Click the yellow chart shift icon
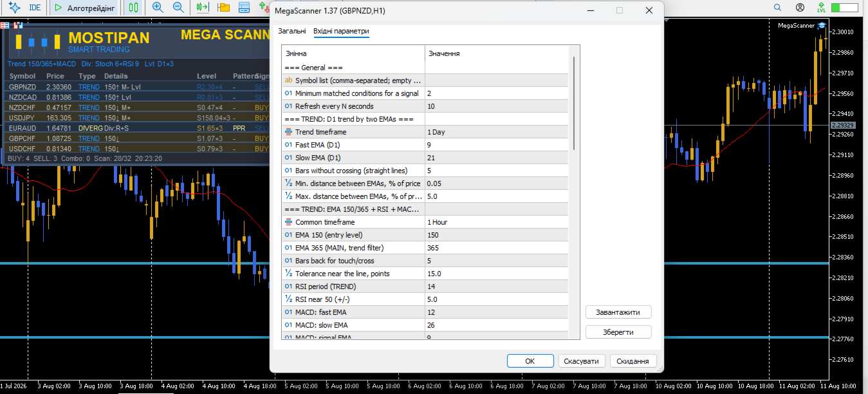 pyautogui.click(x=223, y=8)
